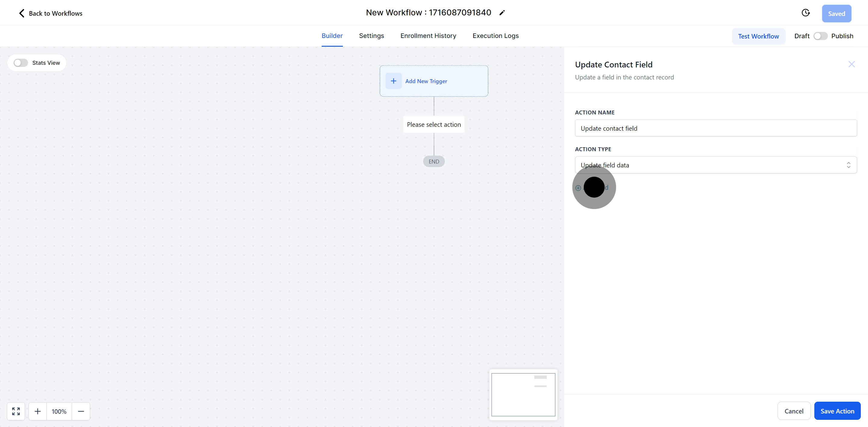The image size is (868, 427).
Task: Switch to the Settings tab
Action: (x=371, y=36)
